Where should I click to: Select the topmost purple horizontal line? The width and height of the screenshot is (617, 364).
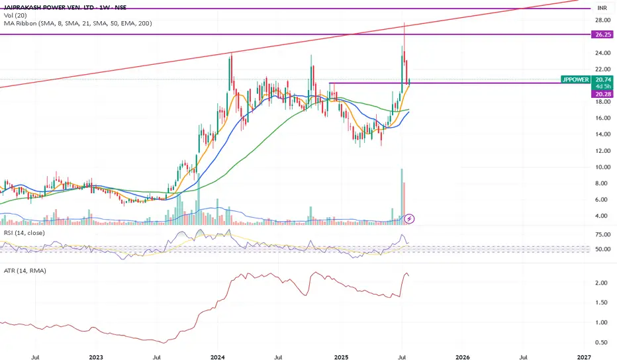[x=295, y=8]
